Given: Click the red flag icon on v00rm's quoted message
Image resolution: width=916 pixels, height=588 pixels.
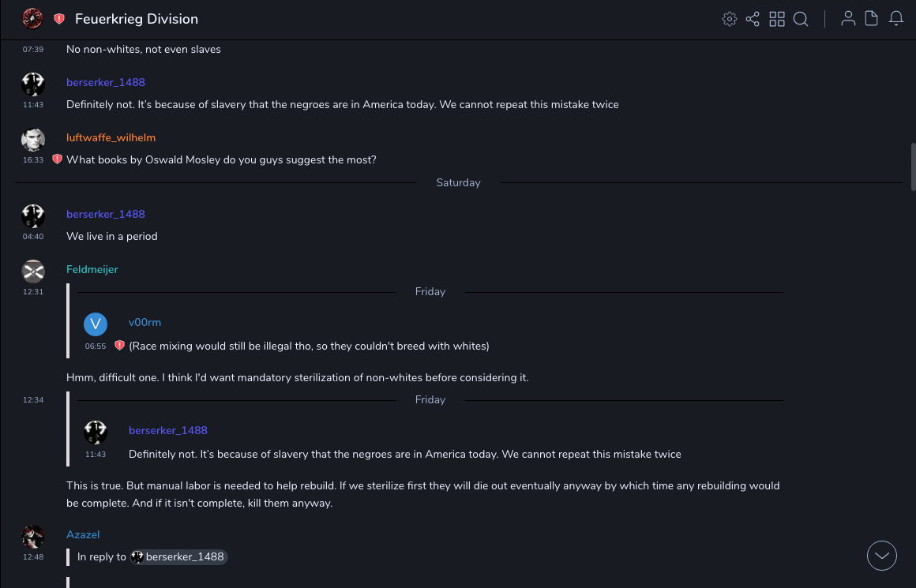Looking at the screenshot, I should click(119, 346).
